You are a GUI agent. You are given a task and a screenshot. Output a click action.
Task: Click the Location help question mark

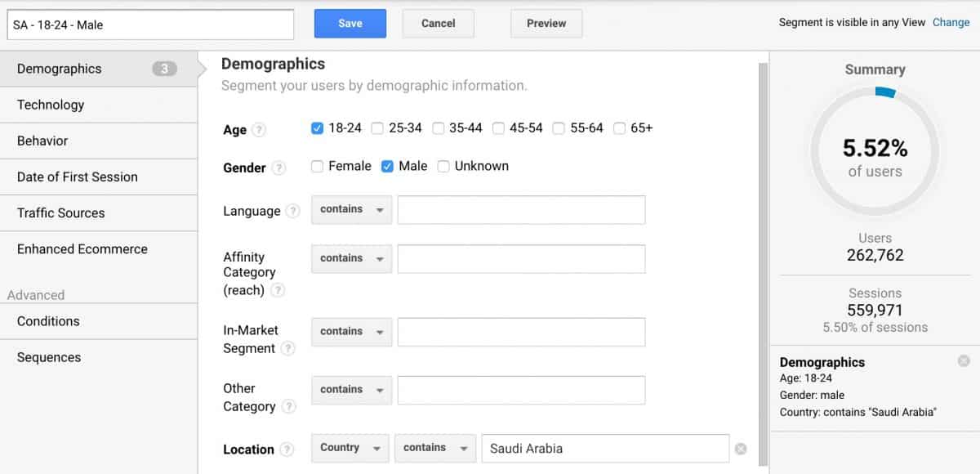click(287, 449)
